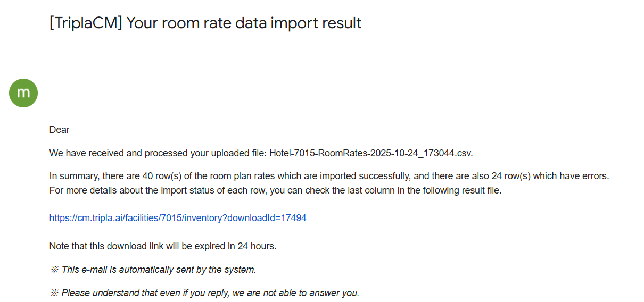Click the Hotel-7015-RoomRates CSV file name
The width and height of the screenshot is (644, 302).
pyautogui.click(x=370, y=153)
